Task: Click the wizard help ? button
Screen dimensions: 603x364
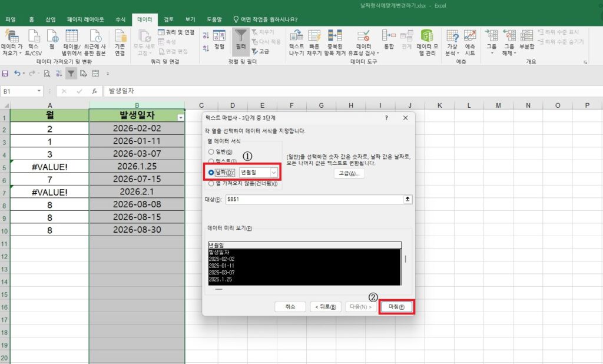Action: [x=386, y=118]
